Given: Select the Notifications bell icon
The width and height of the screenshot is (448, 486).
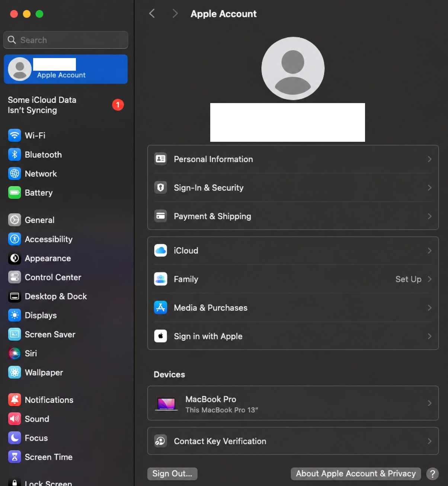Looking at the screenshot, I should coord(15,400).
